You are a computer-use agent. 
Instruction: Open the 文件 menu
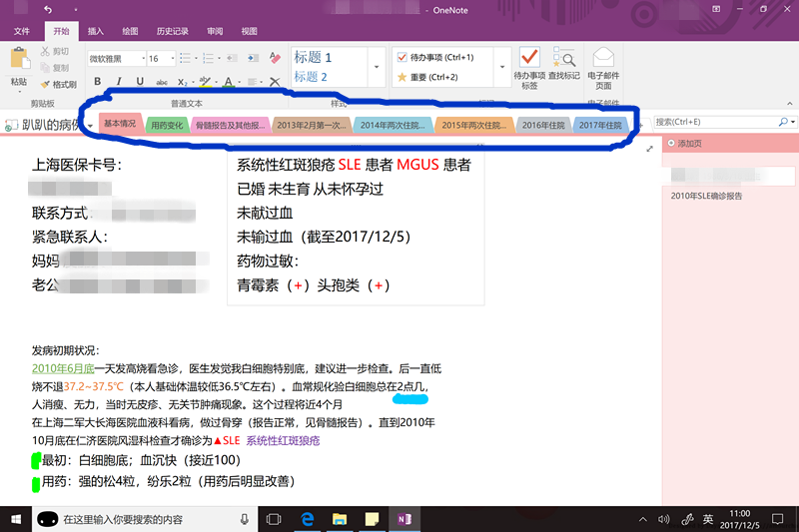point(21,31)
